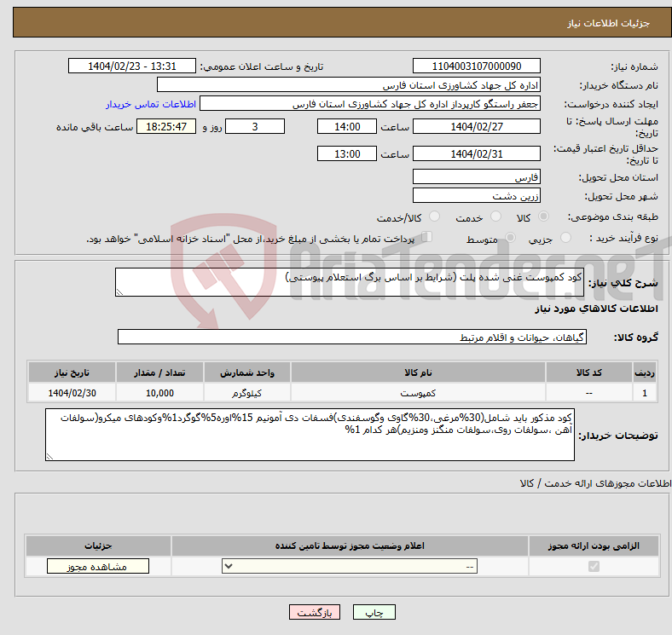
Task: Click the تاریخ نیاز column header
Action: click(x=72, y=372)
